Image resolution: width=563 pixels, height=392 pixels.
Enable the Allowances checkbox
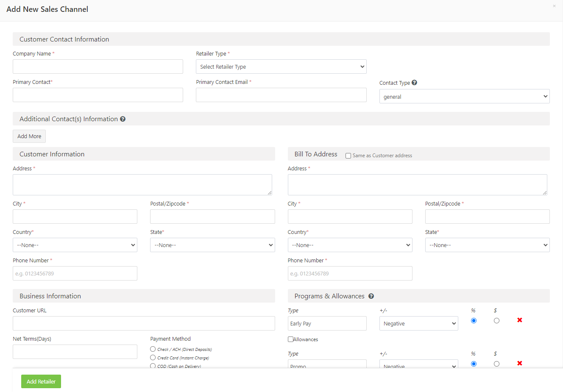tap(290, 339)
